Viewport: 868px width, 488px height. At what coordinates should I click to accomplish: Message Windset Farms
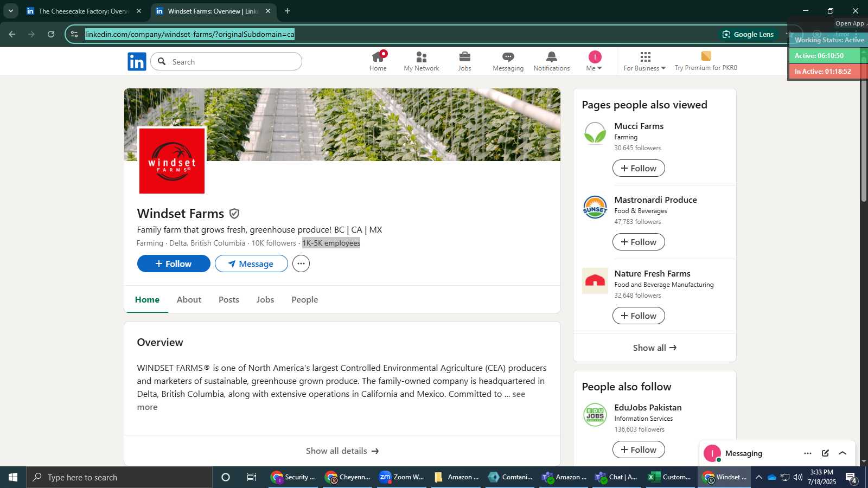251,264
